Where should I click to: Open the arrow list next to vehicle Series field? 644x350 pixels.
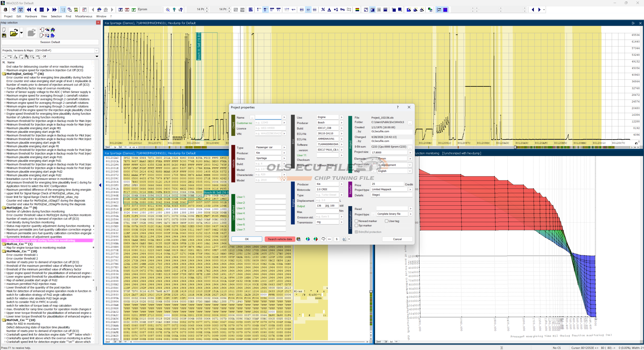tap(284, 158)
